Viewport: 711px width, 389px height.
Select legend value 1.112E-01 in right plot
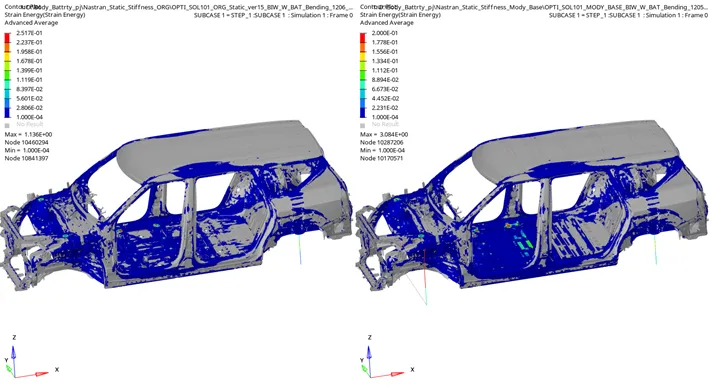[385, 71]
